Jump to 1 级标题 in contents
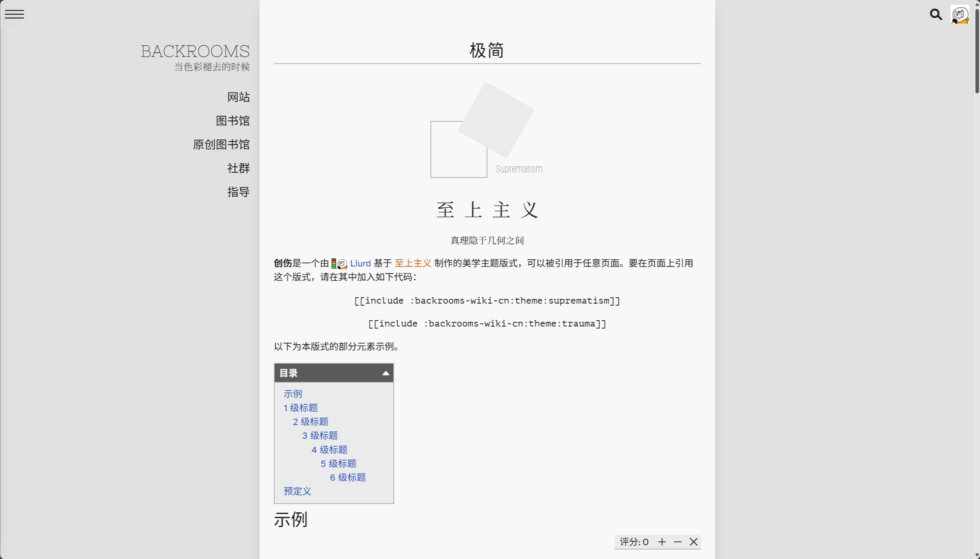The image size is (980, 559). coord(301,408)
